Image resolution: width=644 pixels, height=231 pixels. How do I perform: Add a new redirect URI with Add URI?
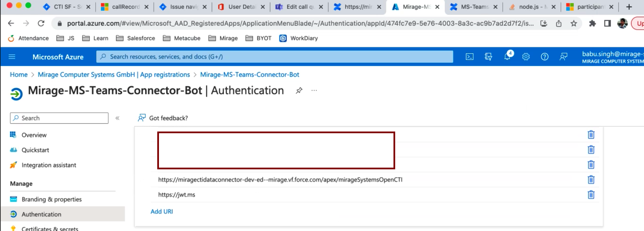(162, 212)
